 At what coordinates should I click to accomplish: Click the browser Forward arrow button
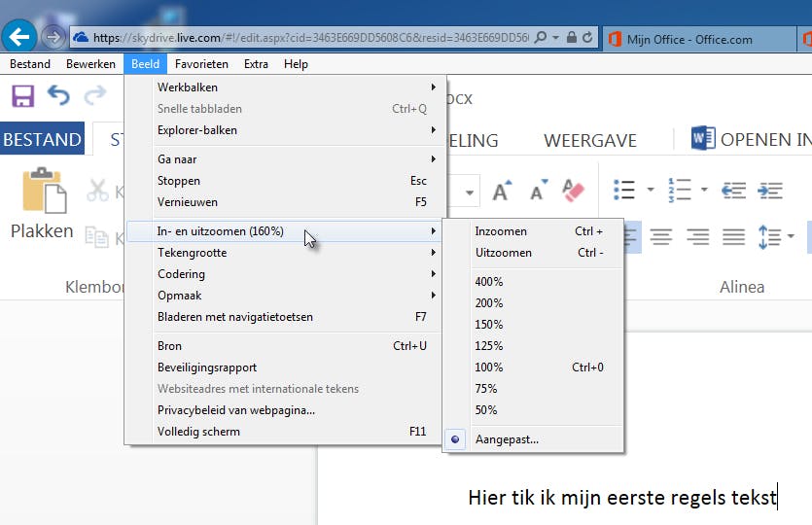click(x=53, y=37)
